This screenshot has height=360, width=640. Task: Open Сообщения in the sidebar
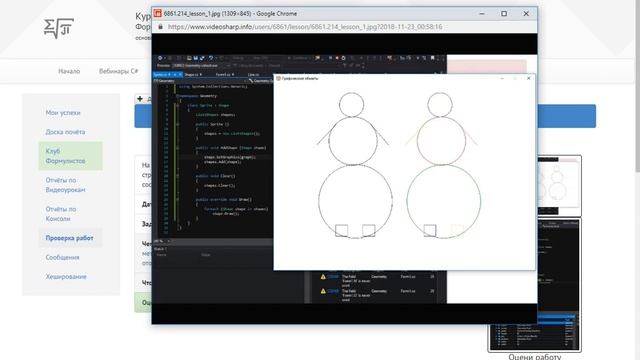[62, 257]
